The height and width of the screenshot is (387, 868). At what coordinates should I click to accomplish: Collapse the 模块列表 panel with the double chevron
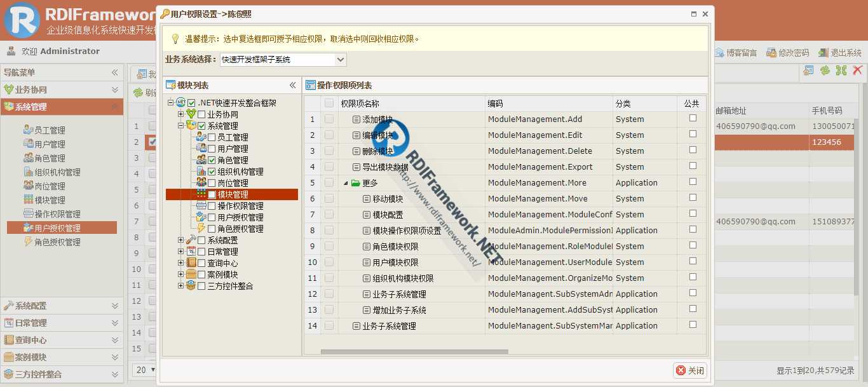tap(292, 85)
